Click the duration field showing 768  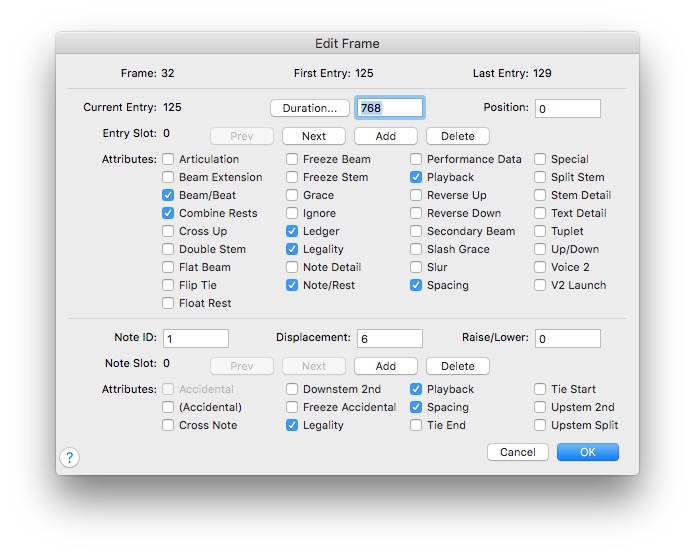(390, 108)
